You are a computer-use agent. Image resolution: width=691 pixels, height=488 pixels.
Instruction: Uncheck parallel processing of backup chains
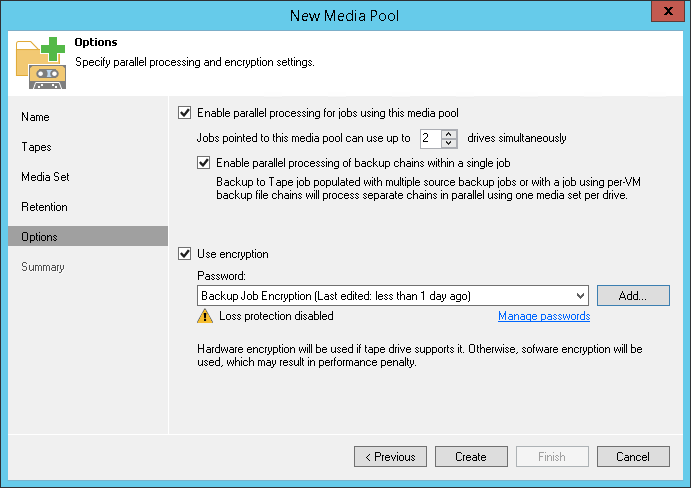204,163
